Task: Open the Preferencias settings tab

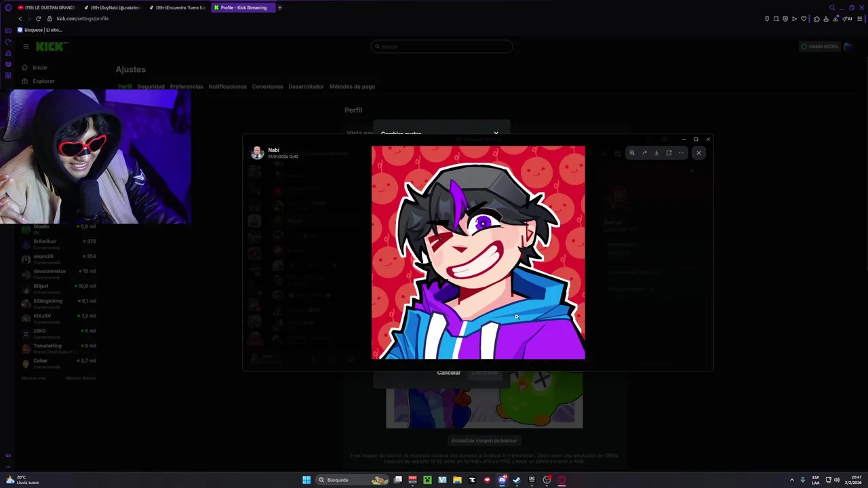Action: pos(186,87)
